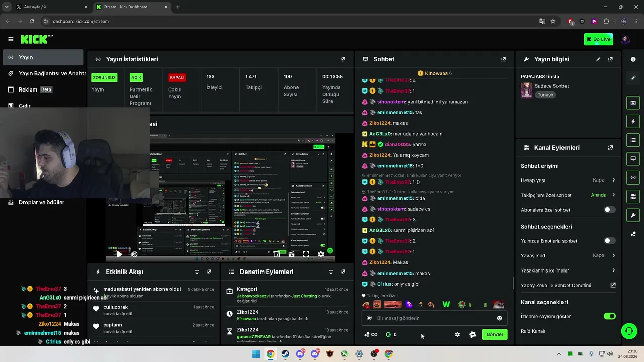The image size is (644, 362).
Task: Open chat settings gear next to Gönder
Action: click(457, 334)
